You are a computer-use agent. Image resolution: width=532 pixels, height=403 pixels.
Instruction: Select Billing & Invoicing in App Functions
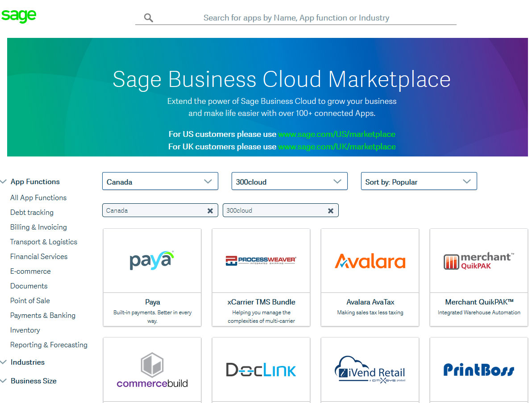point(38,227)
